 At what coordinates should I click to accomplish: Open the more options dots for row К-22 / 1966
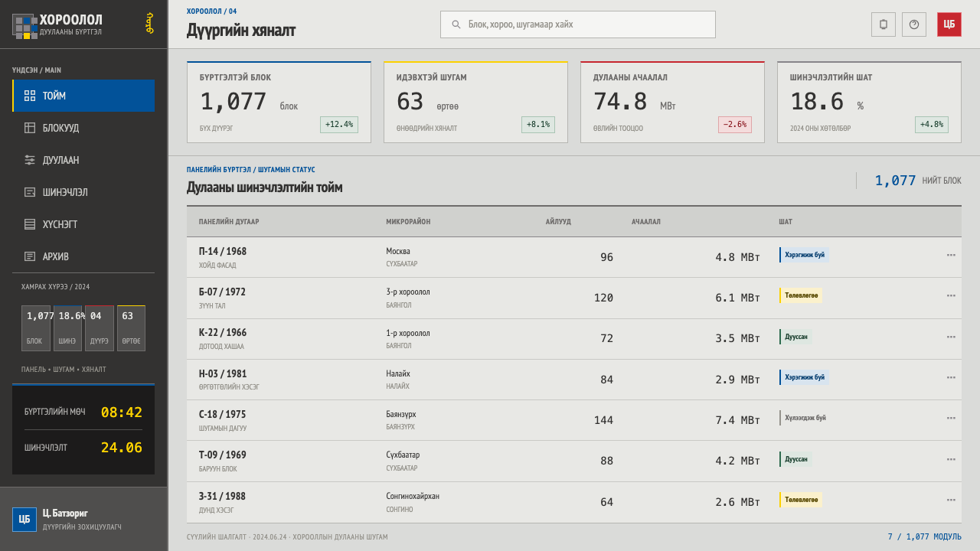point(951,337)
